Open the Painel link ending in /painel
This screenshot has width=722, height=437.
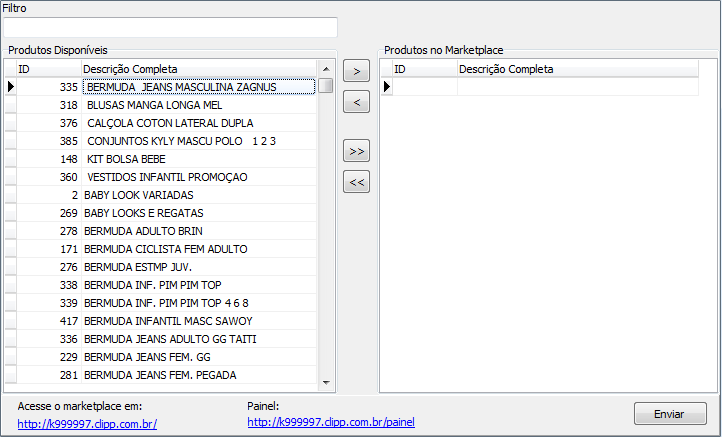pos(330,423)
